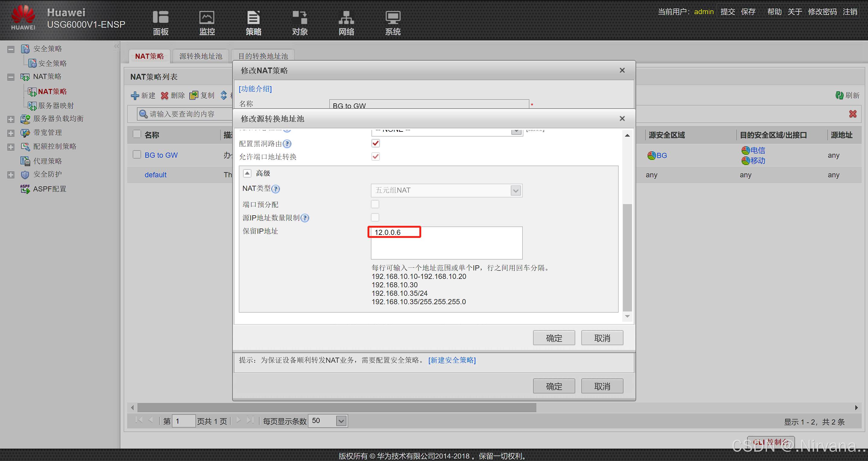Open the 系统 system icon

point(393,17)
